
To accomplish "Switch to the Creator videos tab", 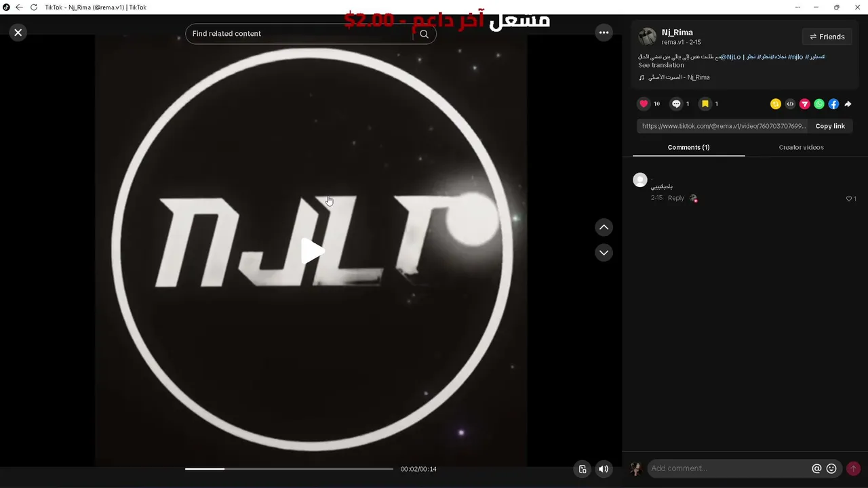I will pos(801,147).
